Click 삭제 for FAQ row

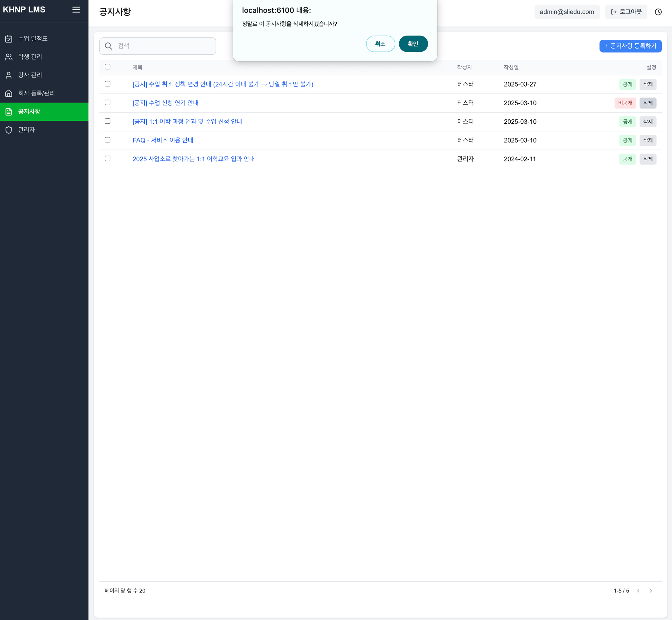(648, 140)
